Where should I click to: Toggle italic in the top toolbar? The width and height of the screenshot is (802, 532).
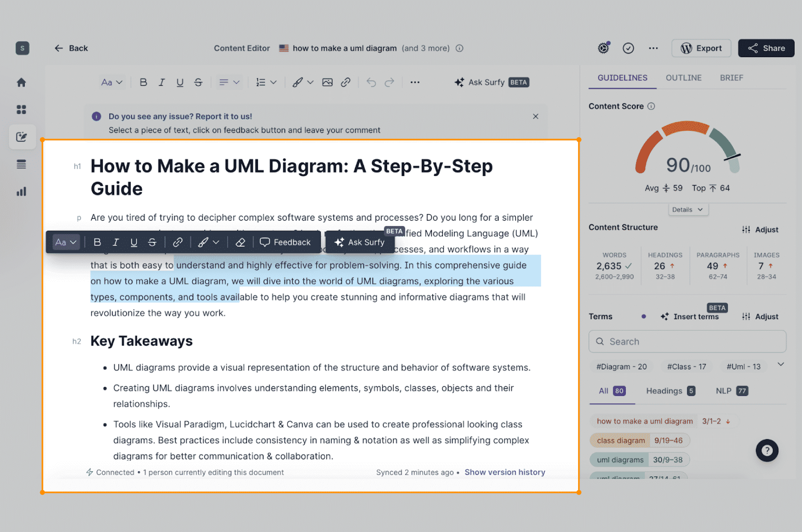click(161, 82)
